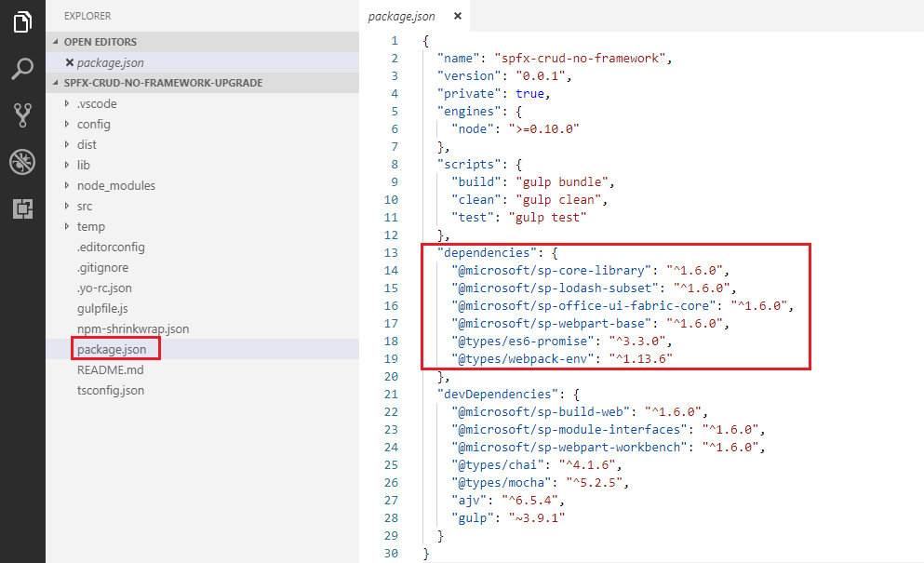Click line number 13 in the gutter
The width and height of the screenshot is (924, 563).
click(391, 253)
